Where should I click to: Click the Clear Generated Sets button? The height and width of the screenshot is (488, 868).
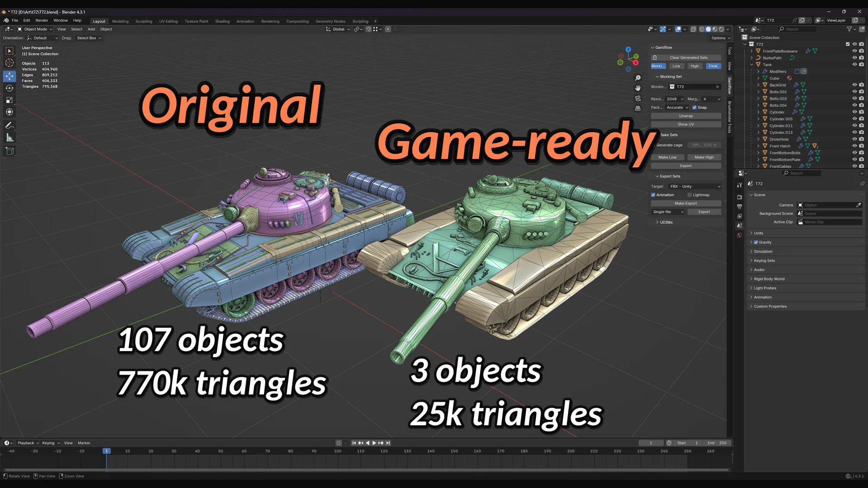click(x=686, y=57)
